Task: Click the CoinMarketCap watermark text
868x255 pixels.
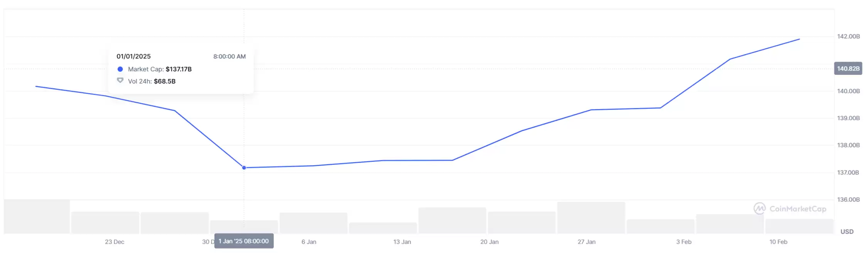Action: 798,209
